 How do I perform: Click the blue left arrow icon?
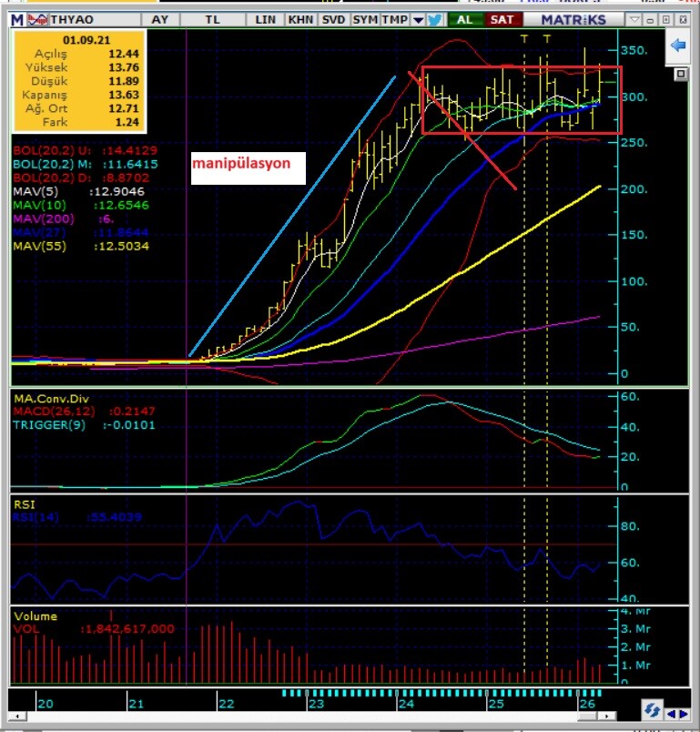click(x=677, y=46)
